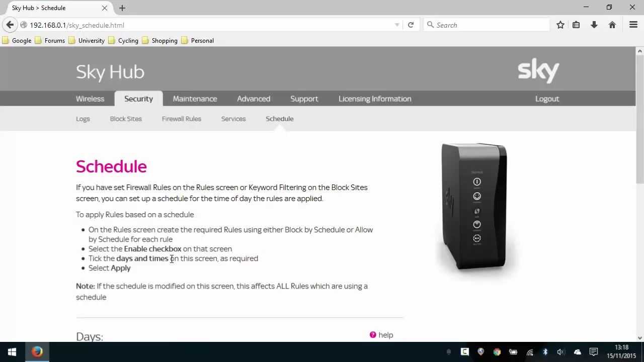Reload the page with the refresh icon

pos(411,25)
